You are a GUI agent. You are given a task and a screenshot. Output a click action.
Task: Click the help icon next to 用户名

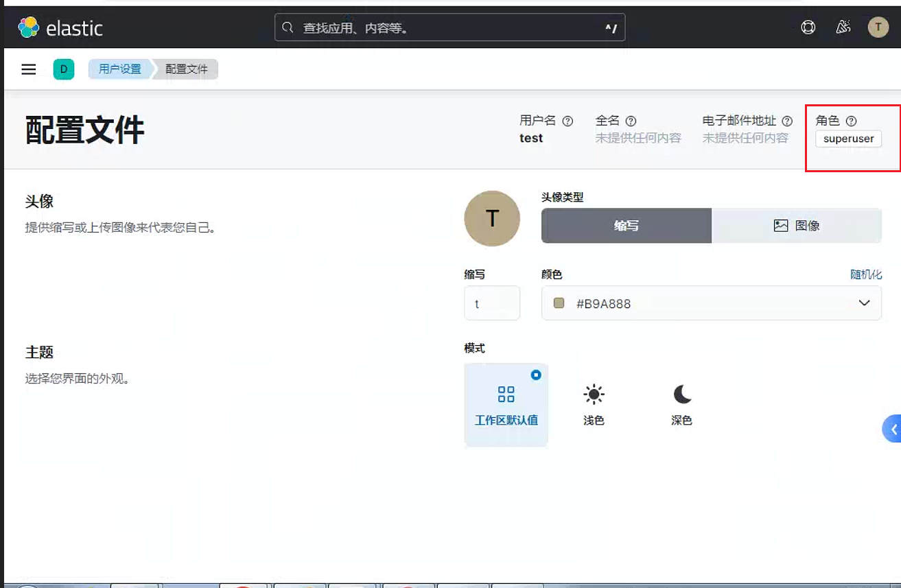click(x=567, y=121)
